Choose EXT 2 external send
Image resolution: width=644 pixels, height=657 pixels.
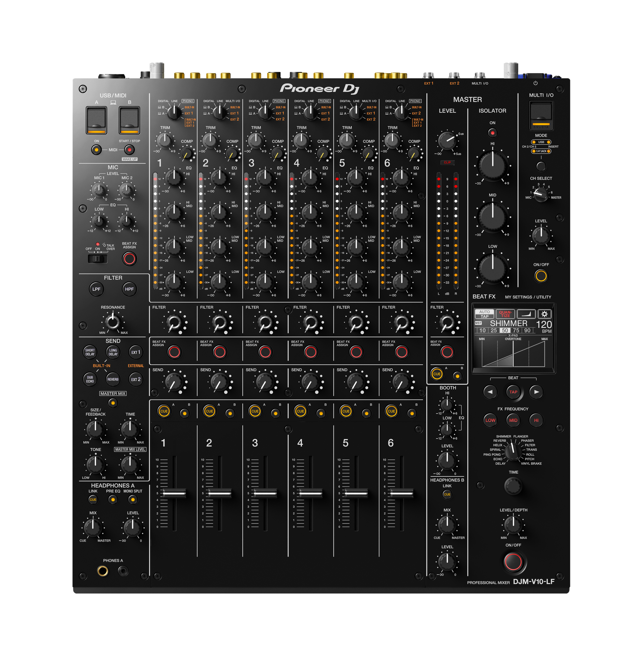point(135,379)
